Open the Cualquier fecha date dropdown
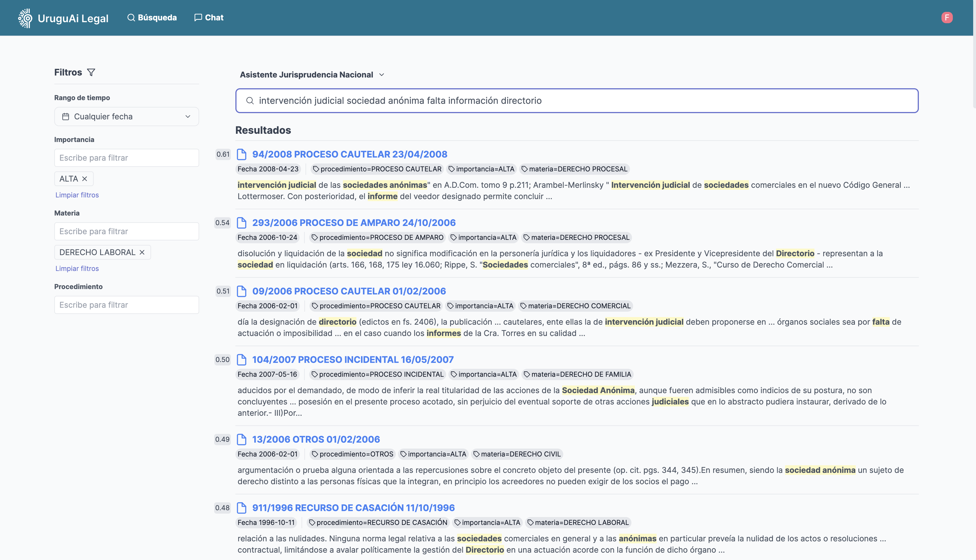Screen dimensions: 976x560 pos(126,117)
